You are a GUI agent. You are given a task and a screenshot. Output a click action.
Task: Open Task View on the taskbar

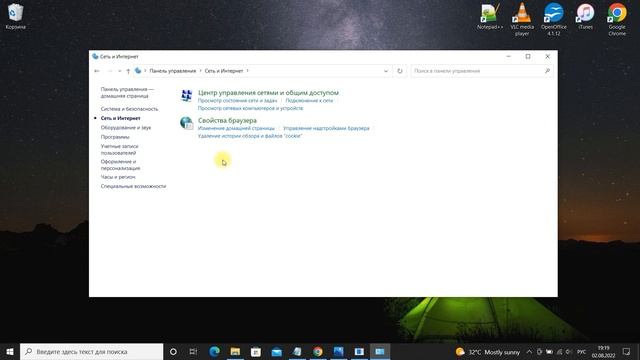193,351
